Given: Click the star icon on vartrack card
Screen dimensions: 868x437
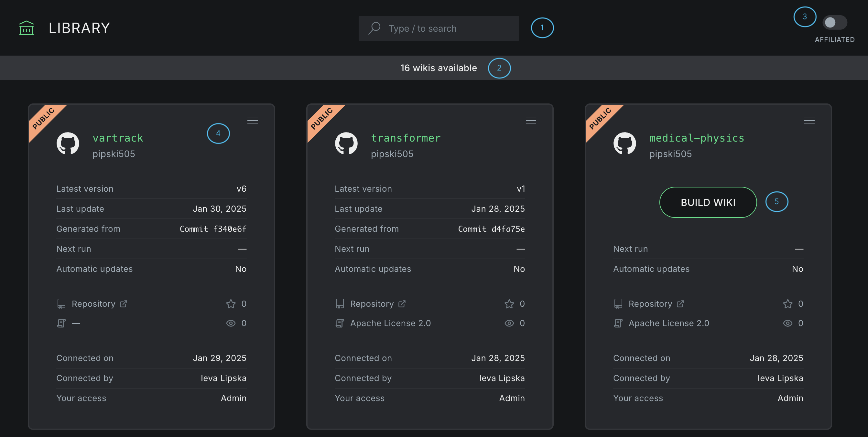Looking at the screenshot, I should click(x=231, y=304).
